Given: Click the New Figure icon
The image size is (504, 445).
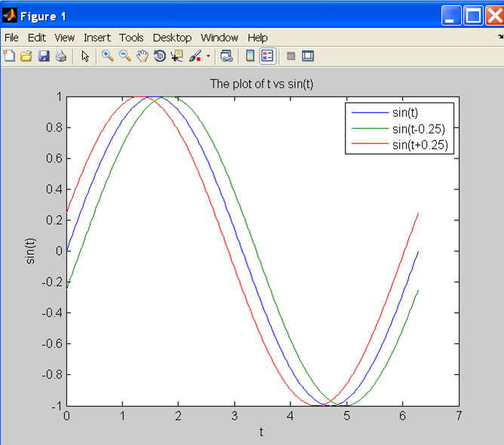Looking at the screenshot, I should 9,56.
